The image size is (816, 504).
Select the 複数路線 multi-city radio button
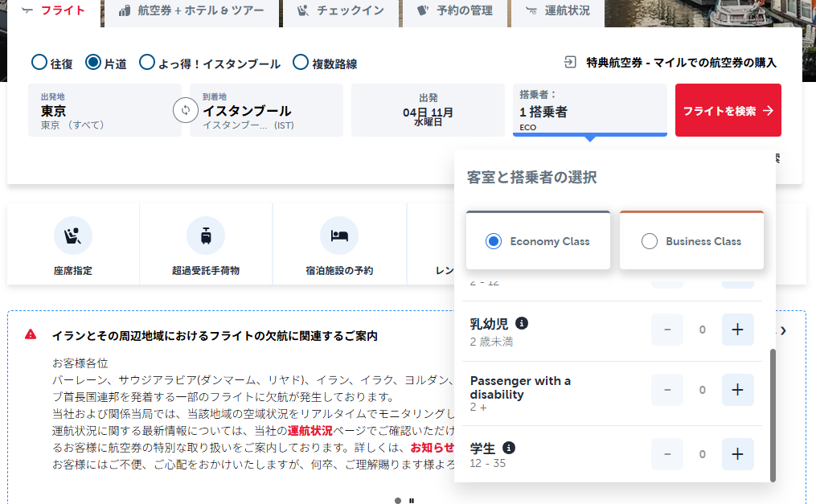[x=301, y=62]
